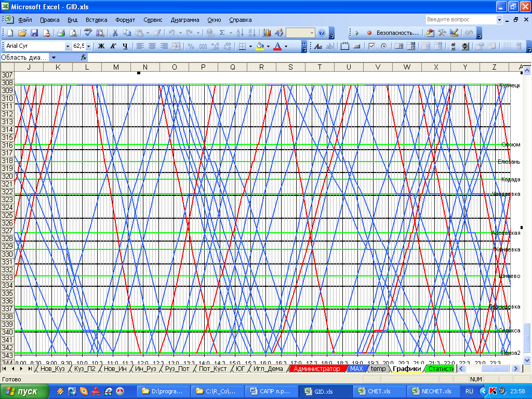This screenshot has width=532, height=399.
Task: Record macro (red circle icon)
Action: (369, 33)
